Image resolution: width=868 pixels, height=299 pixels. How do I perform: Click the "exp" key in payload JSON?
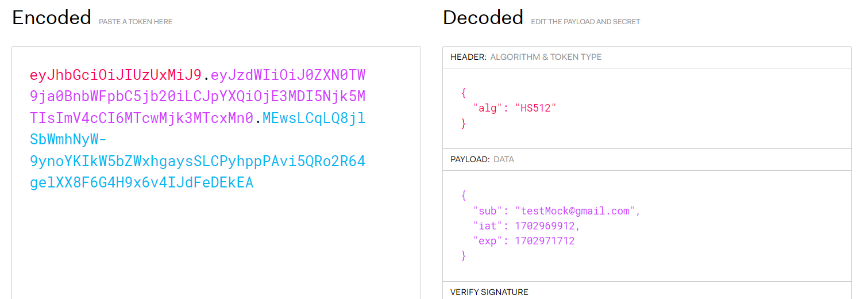488,241
